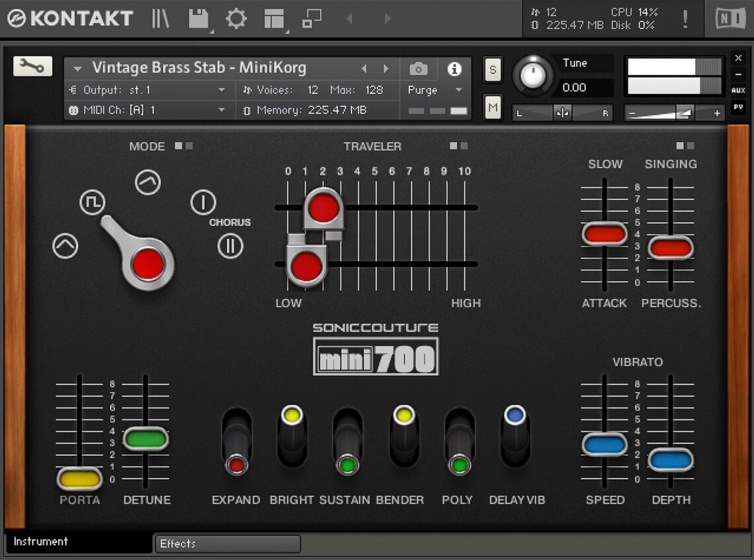The image size is (754, 560).
Task: Click the red ATTACK slider handle
Action: (x=604, y=233)
